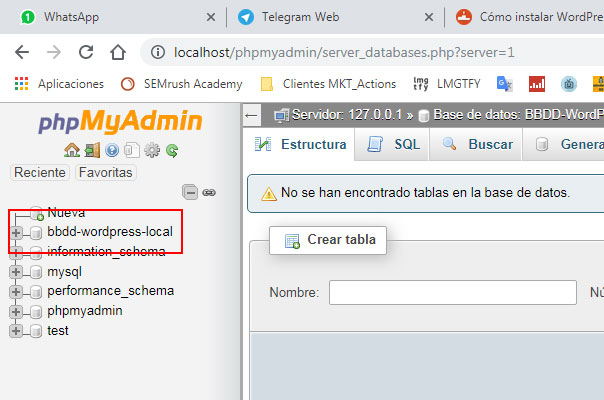Open navigation panel settings gear icon

(152, 150)
